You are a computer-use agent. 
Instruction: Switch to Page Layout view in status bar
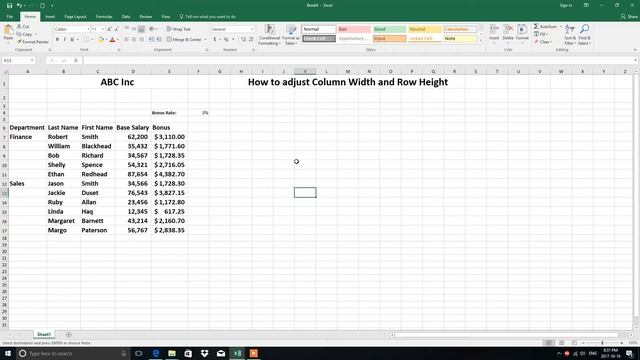click(562, 343)
